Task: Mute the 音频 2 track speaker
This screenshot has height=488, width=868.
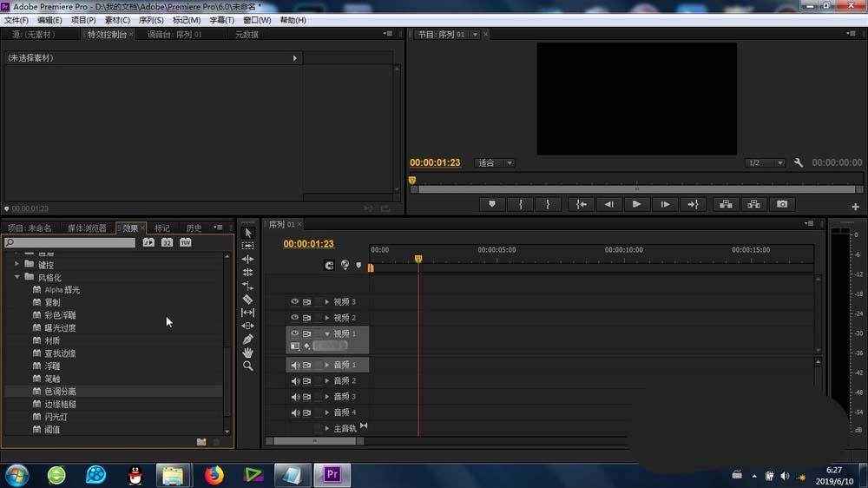Action: click(x=295, y=381)
